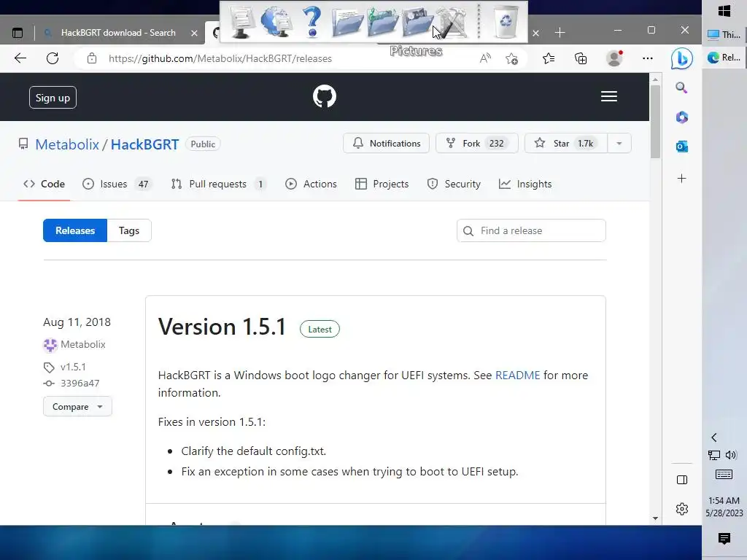The image size is (747, 560).
Task: Open Edge Settings and more menu
Action: coord(648,58)
